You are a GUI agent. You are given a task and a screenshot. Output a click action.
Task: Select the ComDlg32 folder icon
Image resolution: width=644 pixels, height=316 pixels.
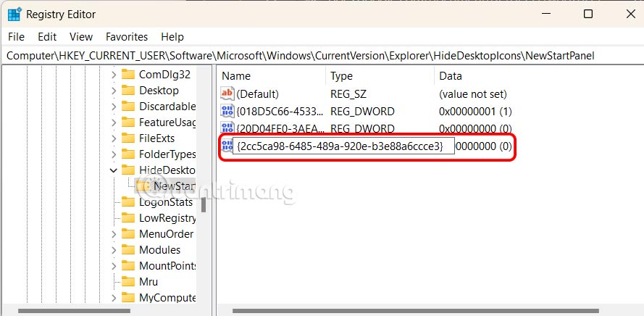click(x=128, y=75)
